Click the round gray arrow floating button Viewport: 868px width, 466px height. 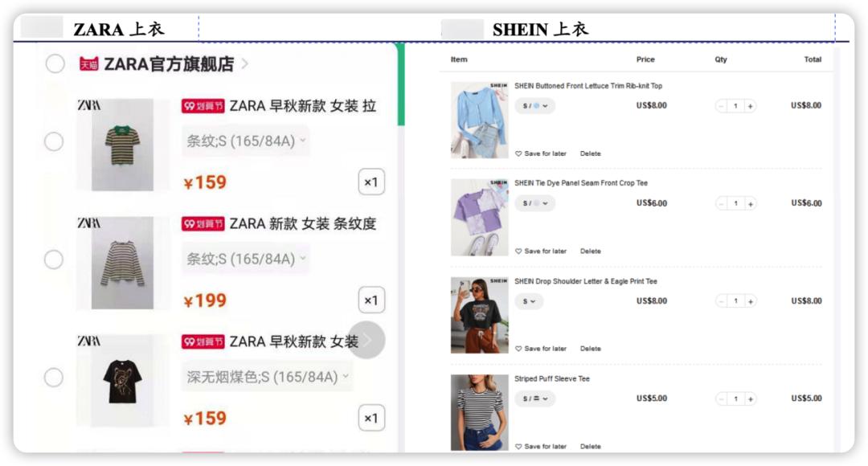coord(367,340)
